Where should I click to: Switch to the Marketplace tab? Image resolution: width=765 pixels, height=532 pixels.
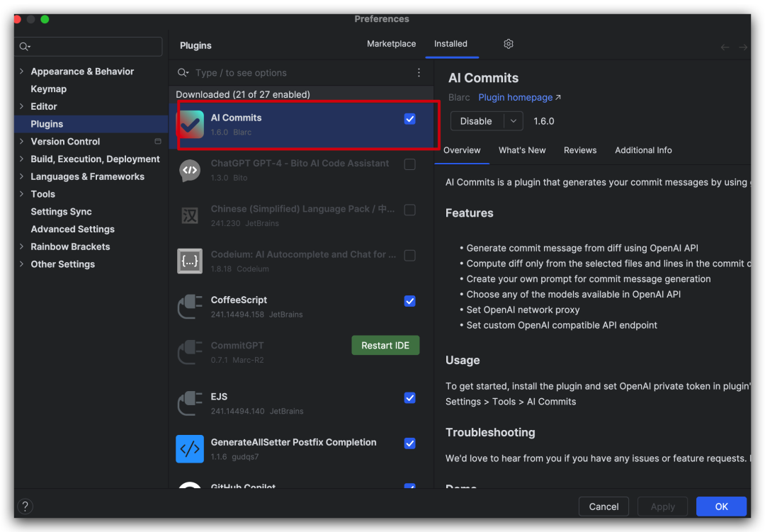click(391, 44)
